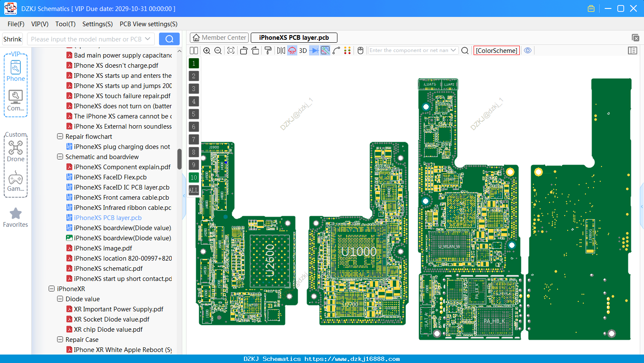Open the VIP(V) menu

pyautogui.click(x=40, y=24)
